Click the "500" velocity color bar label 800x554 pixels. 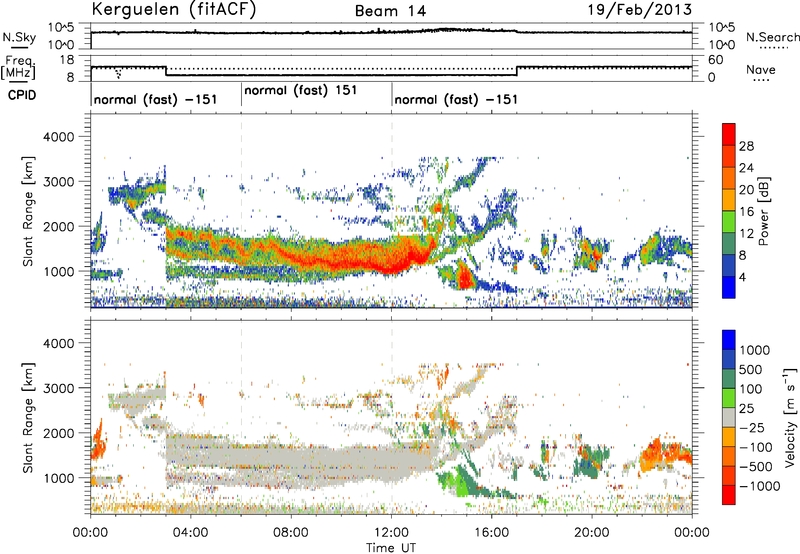click(x=751, y=369)
